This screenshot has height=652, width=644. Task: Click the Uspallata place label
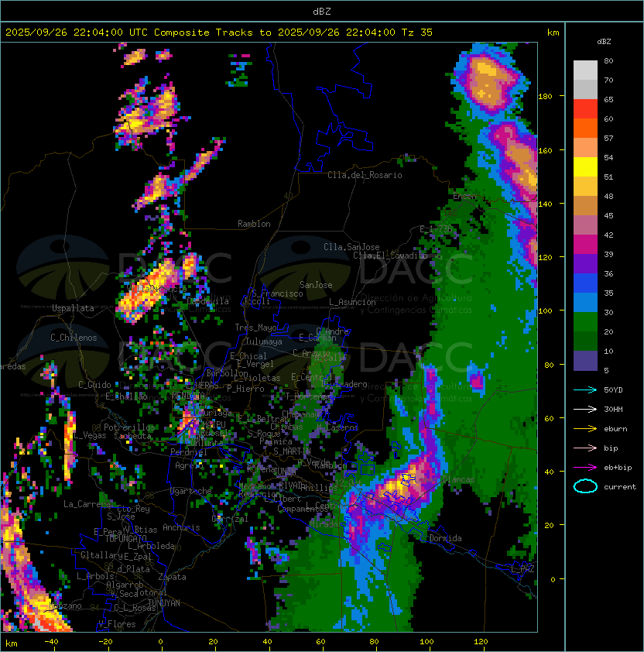coord(73,308)
